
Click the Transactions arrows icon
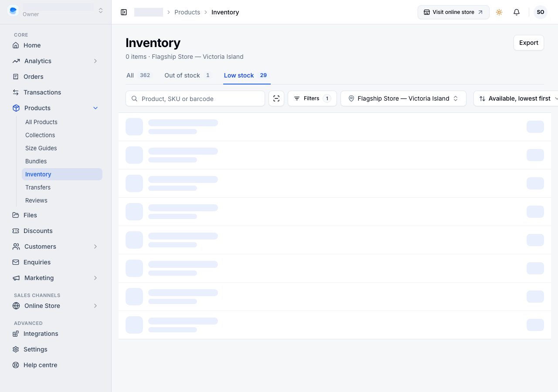coord(16,92)
